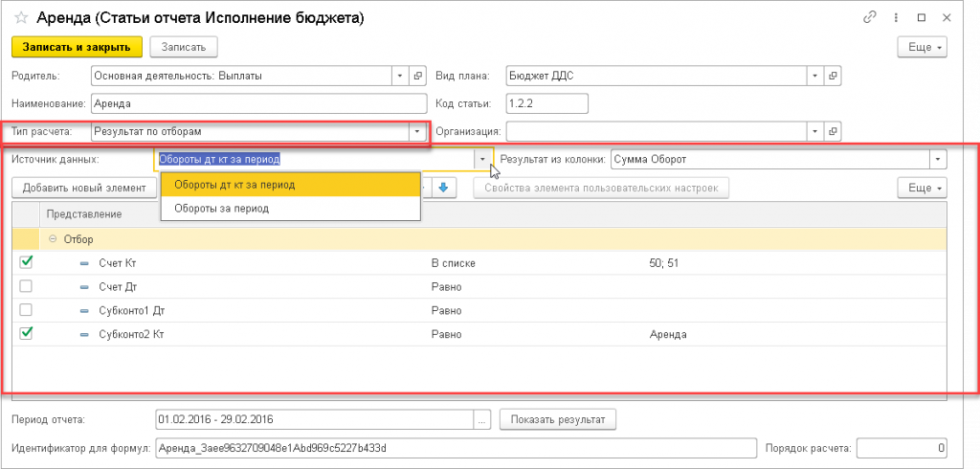Add the form to favorites with the star
The height and width of the screenshot is (469, 980).
point(19,18)
